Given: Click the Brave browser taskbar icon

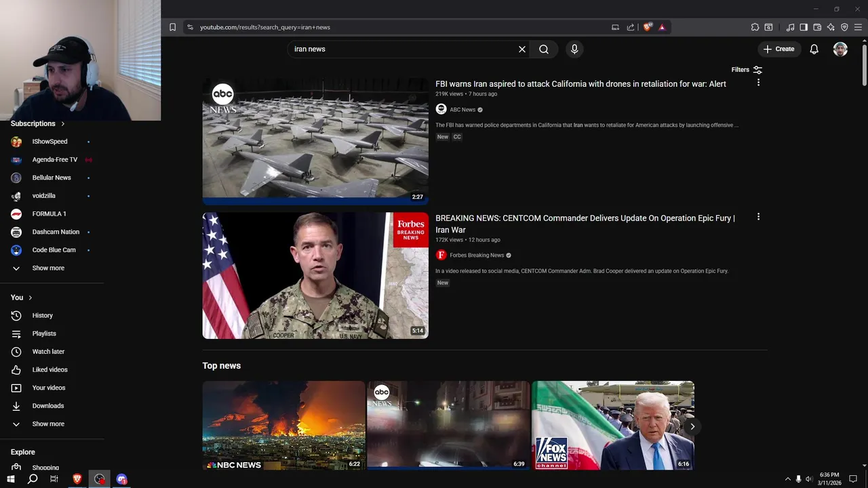Looking at the screenshot, I should 77,479.
